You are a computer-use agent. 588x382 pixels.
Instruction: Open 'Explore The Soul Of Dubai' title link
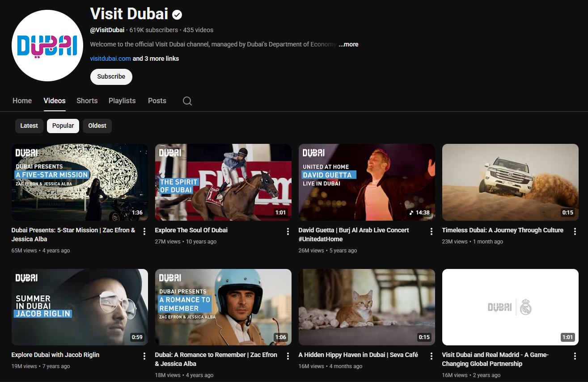[191, 230]
